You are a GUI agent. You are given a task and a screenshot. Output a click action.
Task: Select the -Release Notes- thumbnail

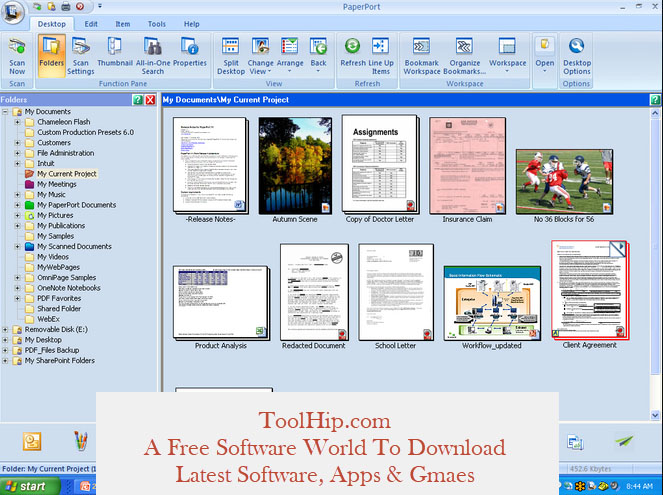click(x=211, y=165)
